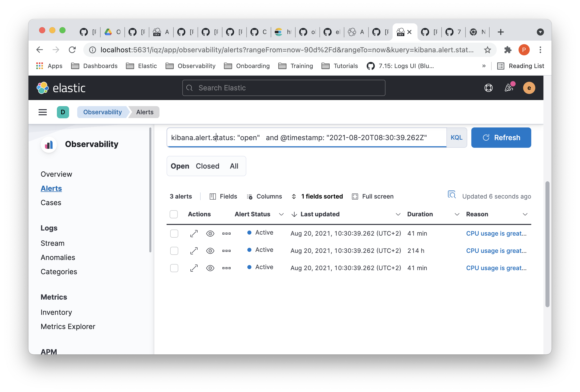Toggle the eye view icon on the third alert
The width and height of the screenshot is (580, 392).
210,268
